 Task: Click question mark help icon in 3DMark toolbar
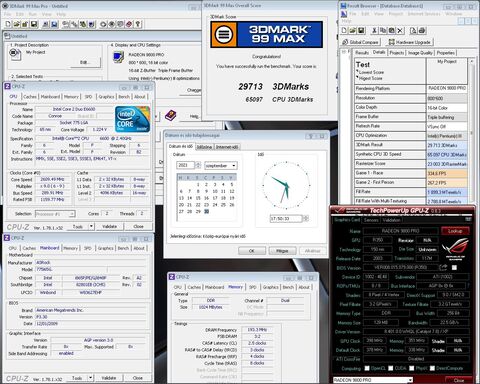[x=137, y=24]
